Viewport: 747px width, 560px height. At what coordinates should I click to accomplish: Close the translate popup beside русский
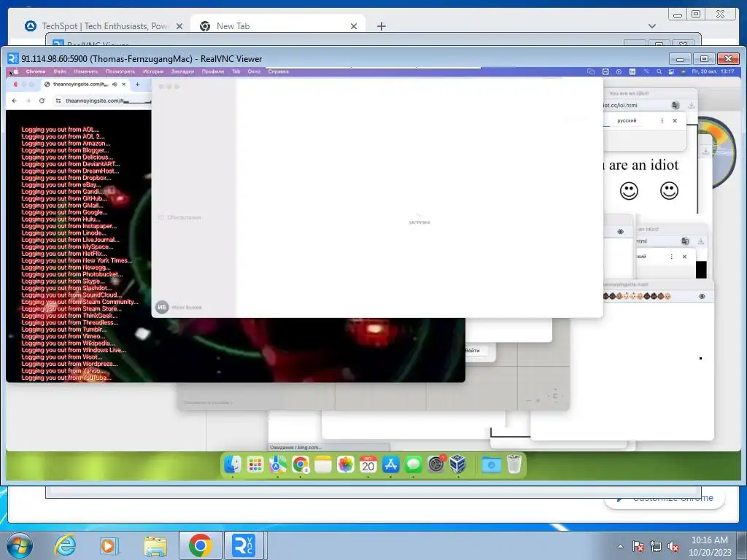675,120
